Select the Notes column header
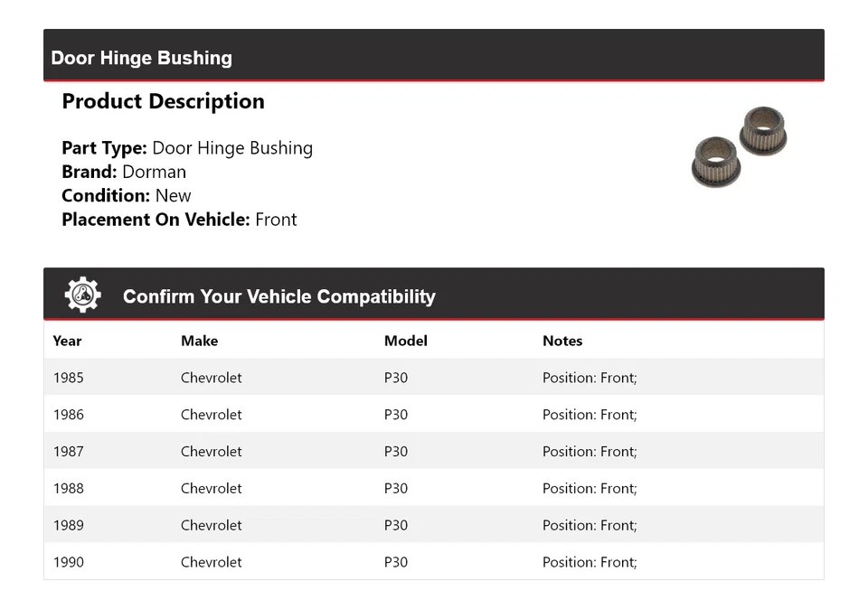Screen dimensions: 868x609 [x=562, y=341]
